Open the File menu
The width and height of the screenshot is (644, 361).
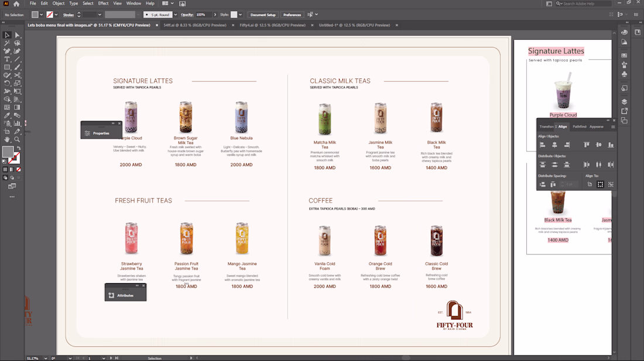(33, 4)
